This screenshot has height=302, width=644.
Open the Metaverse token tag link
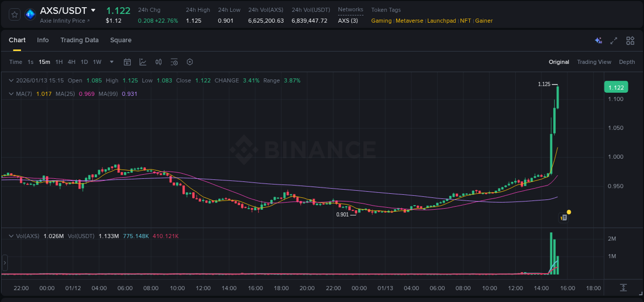point(409,21)
